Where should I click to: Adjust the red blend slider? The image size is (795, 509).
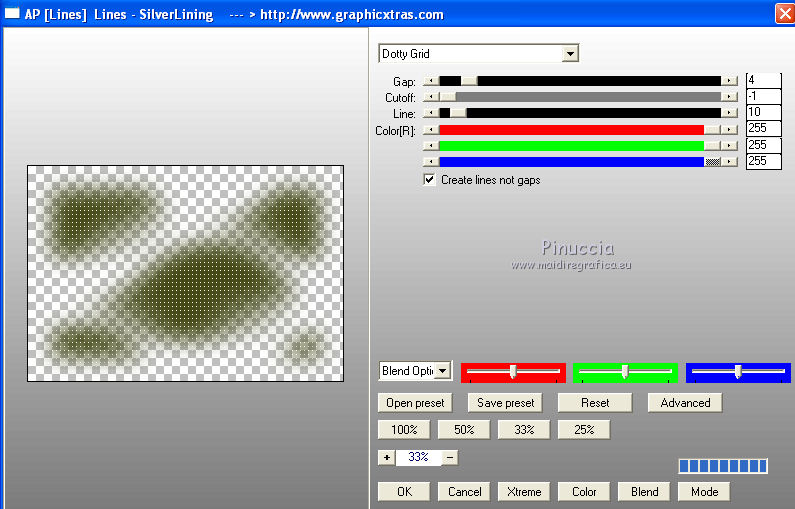[513, 372]
